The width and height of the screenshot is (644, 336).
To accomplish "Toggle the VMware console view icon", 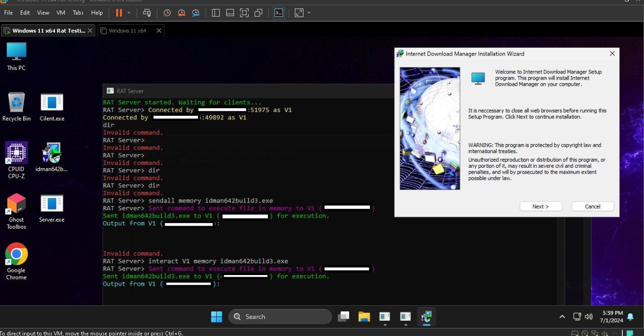I will [278, 13].
